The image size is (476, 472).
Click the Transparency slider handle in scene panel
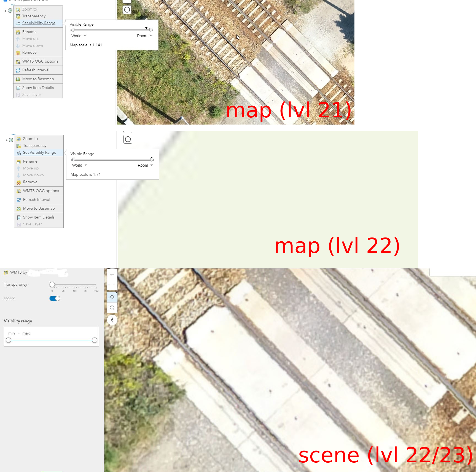52,284
